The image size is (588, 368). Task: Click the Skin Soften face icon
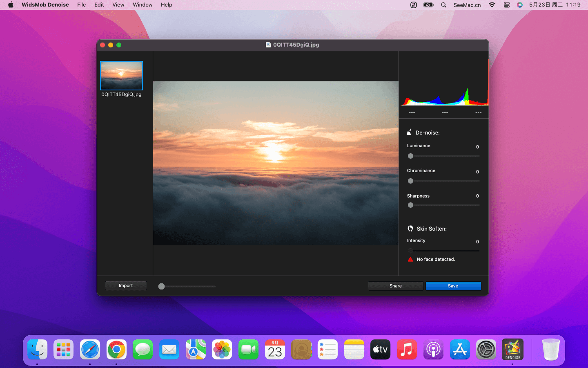pyautogui.click(x=410, y=229)
